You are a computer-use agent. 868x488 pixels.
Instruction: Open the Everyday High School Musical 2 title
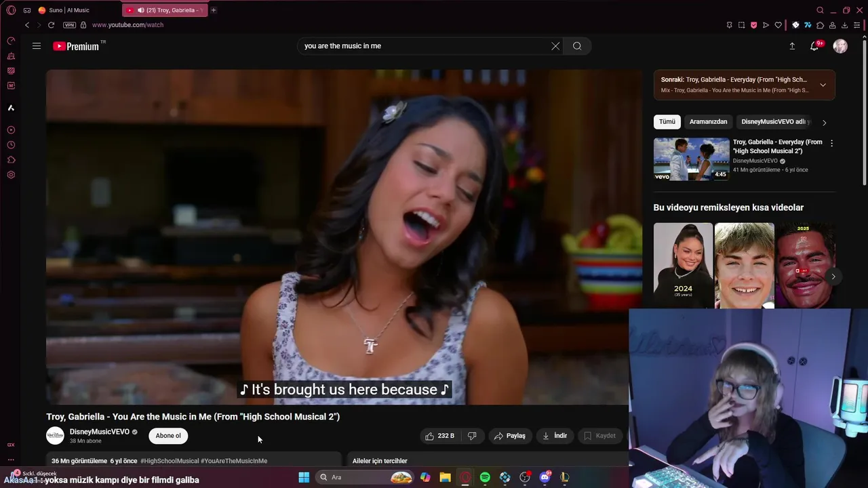(778, 146)
